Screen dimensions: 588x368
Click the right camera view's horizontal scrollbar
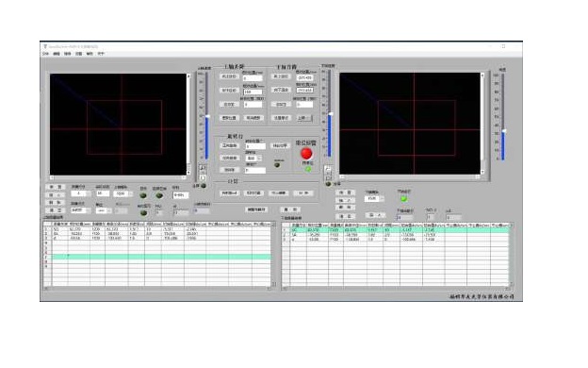click(410, 176)
